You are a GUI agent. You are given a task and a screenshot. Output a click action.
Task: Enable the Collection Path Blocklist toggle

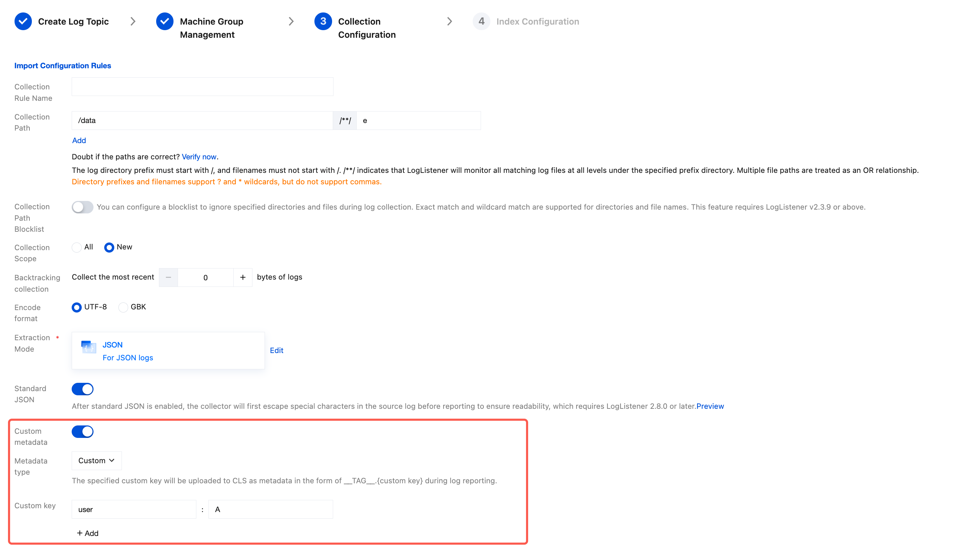tap(82, 207)
